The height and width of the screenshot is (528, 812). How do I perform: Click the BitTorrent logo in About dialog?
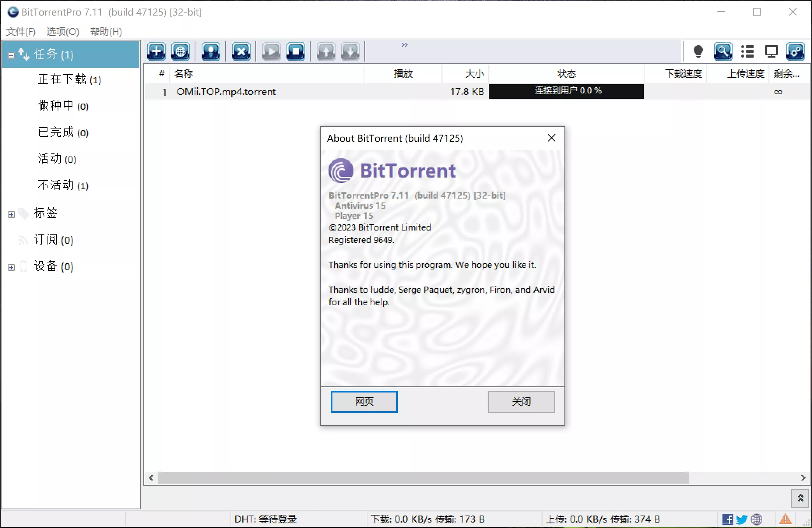click(x=392, y=171)
